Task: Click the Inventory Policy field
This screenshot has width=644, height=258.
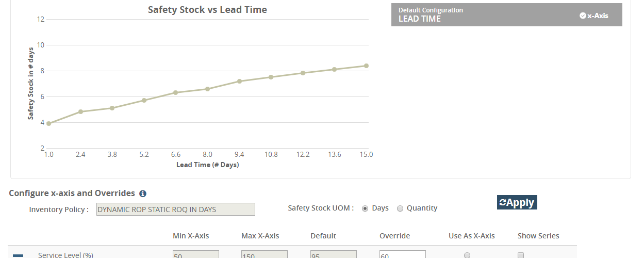Action: tap(175, 209)
